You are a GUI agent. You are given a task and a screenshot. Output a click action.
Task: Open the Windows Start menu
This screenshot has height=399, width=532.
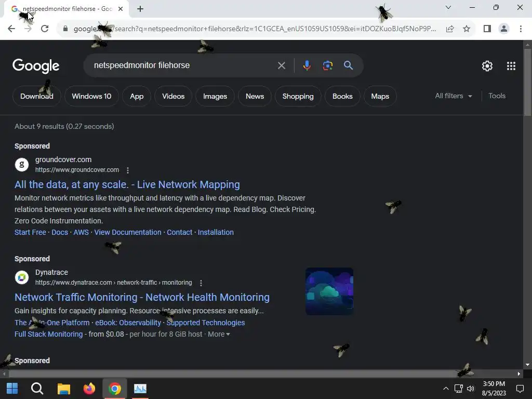12,389
